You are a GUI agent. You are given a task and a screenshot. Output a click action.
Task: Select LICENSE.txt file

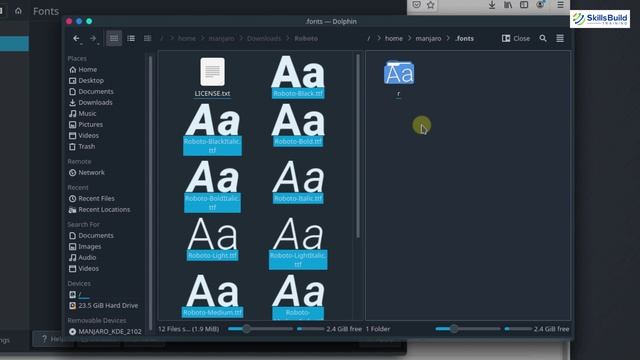tap(212, 78)
